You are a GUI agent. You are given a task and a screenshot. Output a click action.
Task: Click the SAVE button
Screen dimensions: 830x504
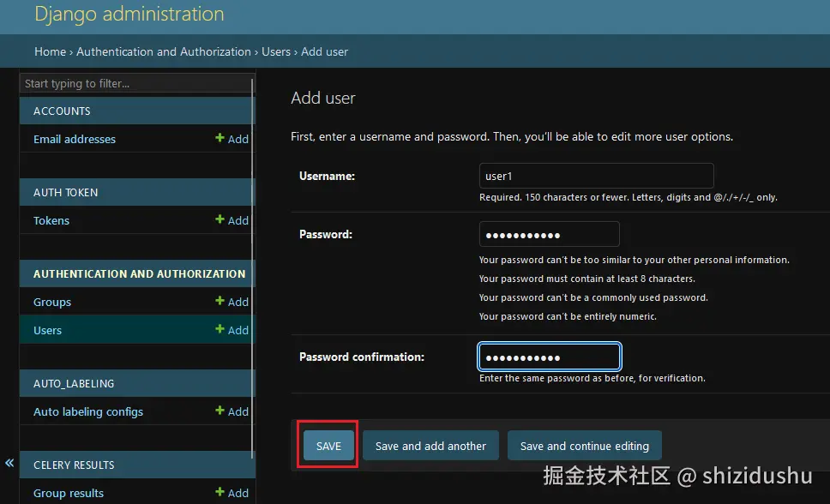[x=328, y=446]
